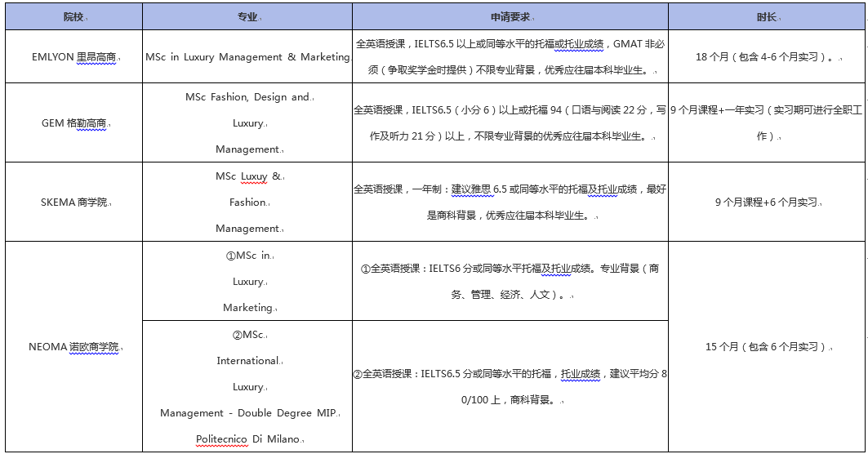Click the MSc Luxuy & Fashion Management cell
Viewport: 868px width, 454px height.
247,202
